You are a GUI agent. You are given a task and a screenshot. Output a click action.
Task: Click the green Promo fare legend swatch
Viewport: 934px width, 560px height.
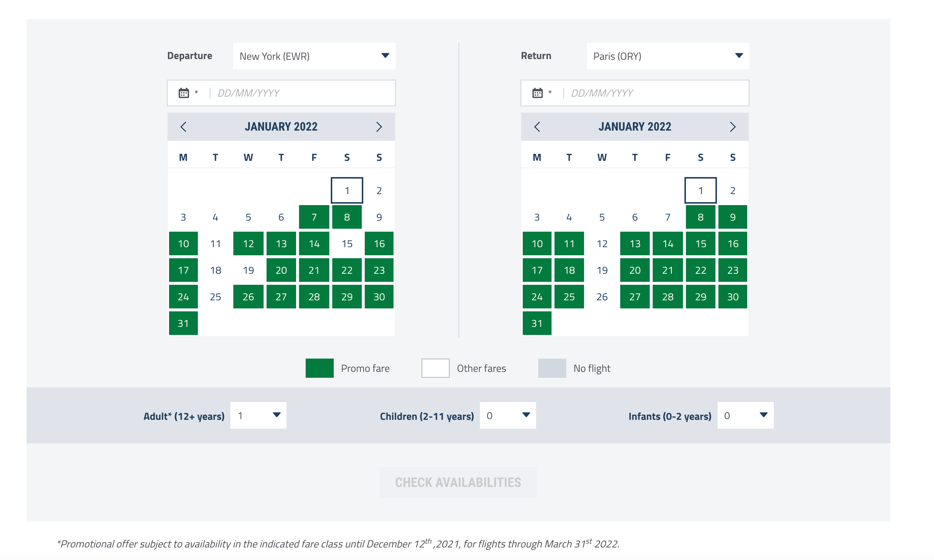(319, 368)
